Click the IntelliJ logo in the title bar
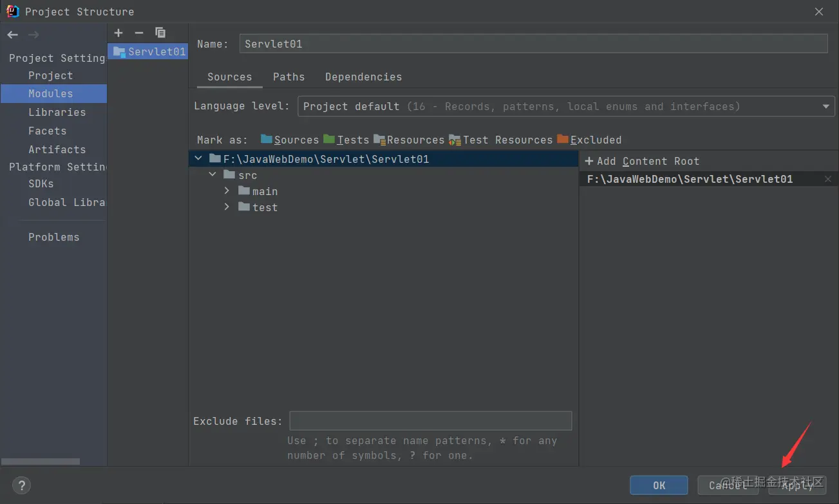 tap(12, 11)
